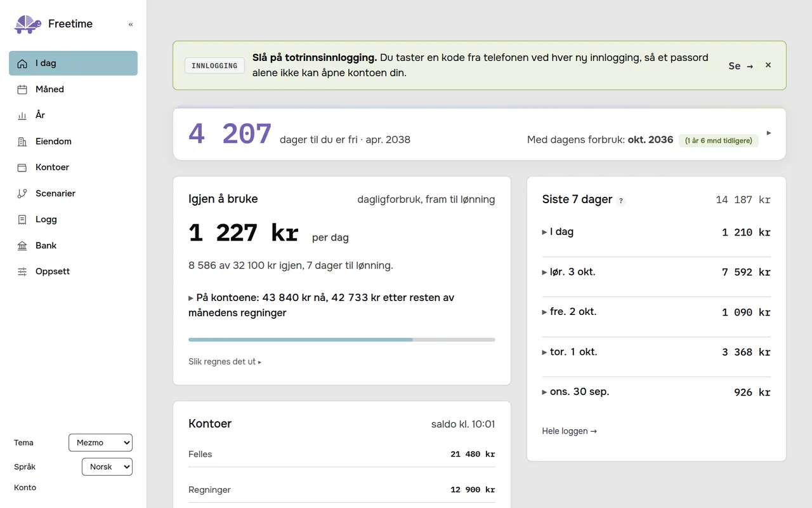Click the receipt icon beside Logg
This screenshot has height=508, width=812.
tap(22, 220)
